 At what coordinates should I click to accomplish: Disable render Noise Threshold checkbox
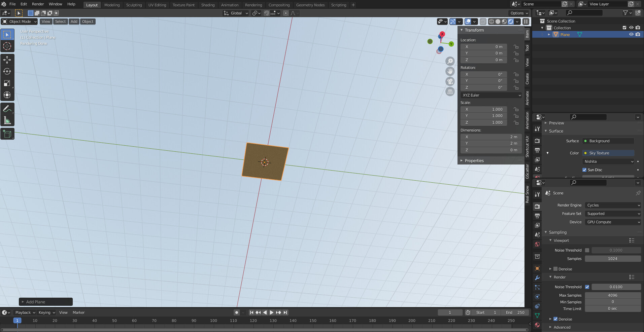(x=587, y=287)
